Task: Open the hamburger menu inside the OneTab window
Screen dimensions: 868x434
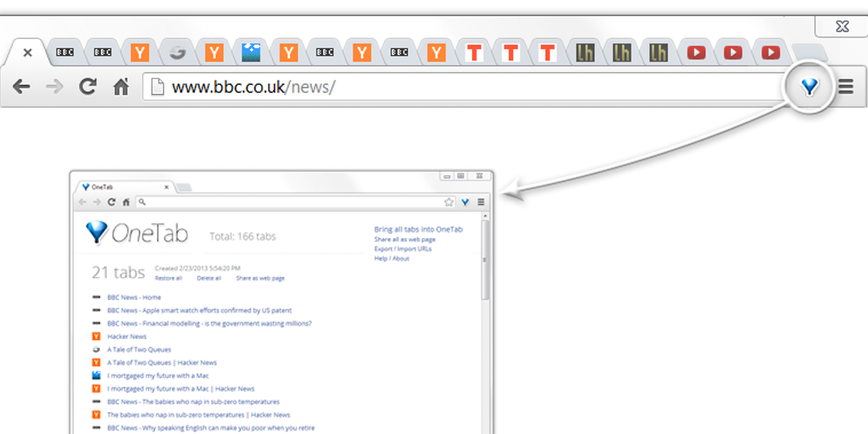Action: [x=481, y=202]
